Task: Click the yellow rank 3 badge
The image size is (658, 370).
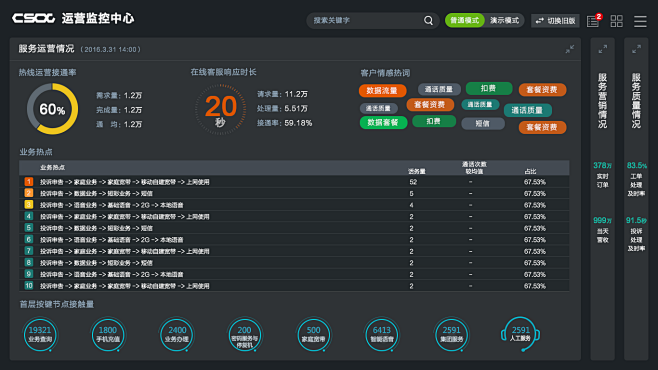Action: tap(29, 205)
